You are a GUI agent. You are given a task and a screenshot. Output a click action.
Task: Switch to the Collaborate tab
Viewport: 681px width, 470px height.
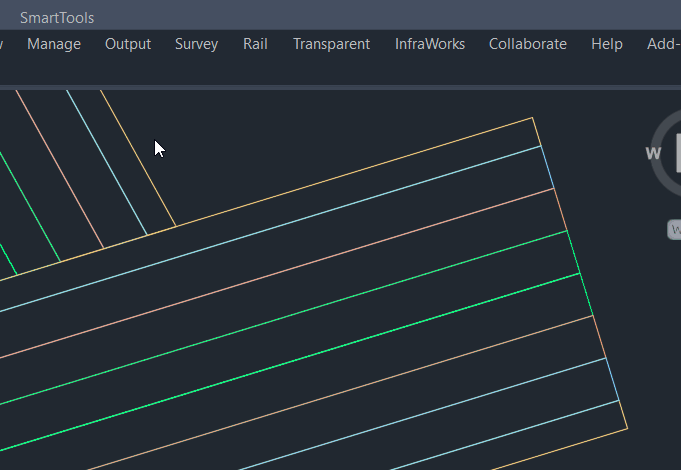tap(527, 44)
